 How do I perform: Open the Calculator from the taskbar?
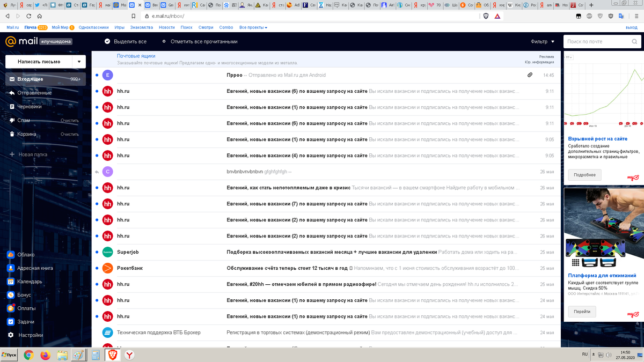(x=96, y=355)
